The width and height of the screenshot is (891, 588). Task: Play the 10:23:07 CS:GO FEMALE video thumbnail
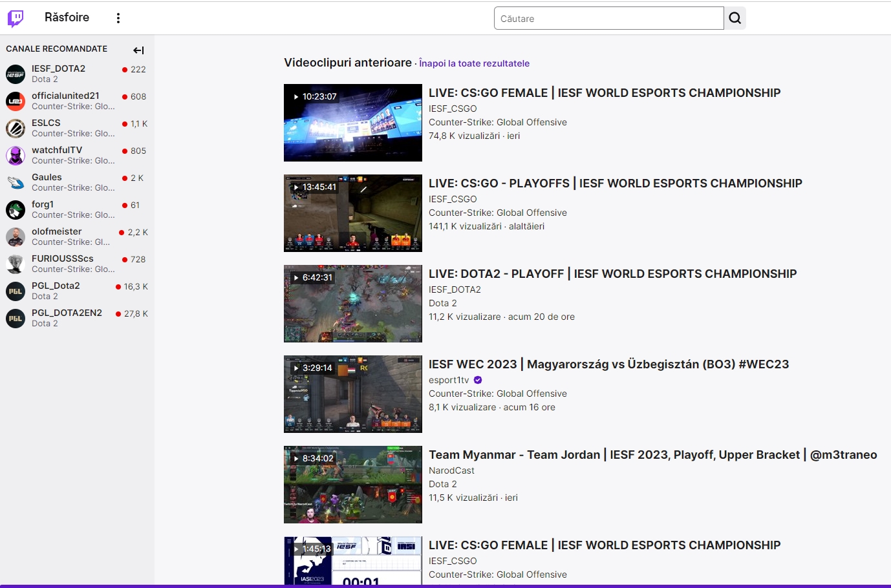[353, 123]
